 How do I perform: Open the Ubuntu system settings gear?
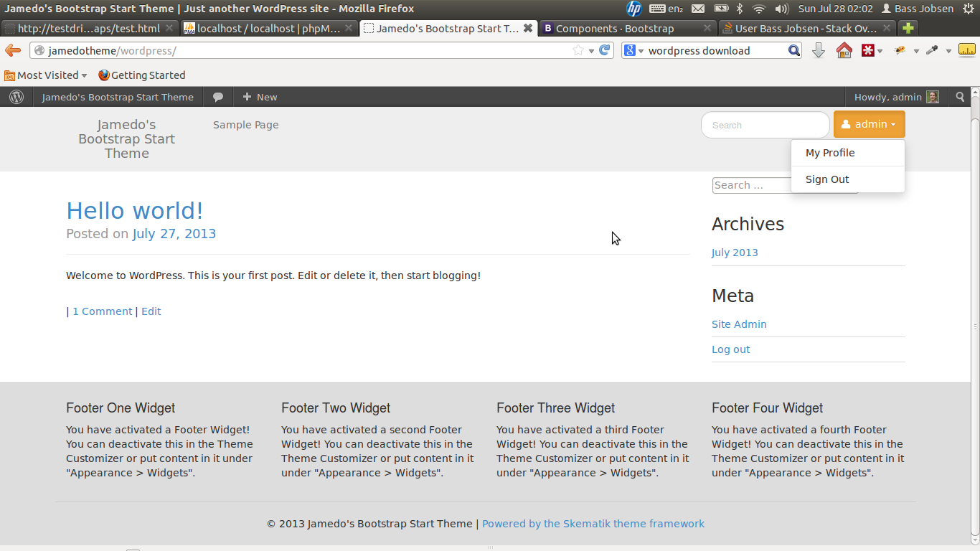[x=969, y=9]
